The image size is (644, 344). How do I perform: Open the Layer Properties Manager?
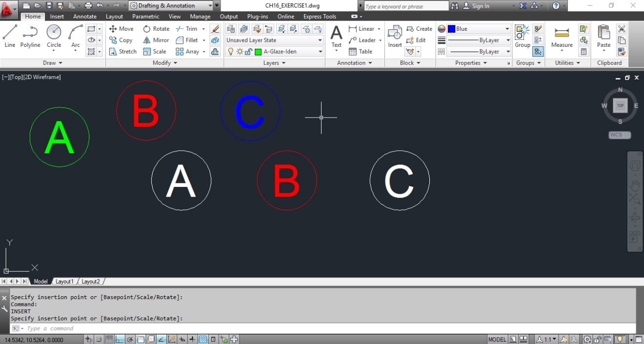pos(230,29)
